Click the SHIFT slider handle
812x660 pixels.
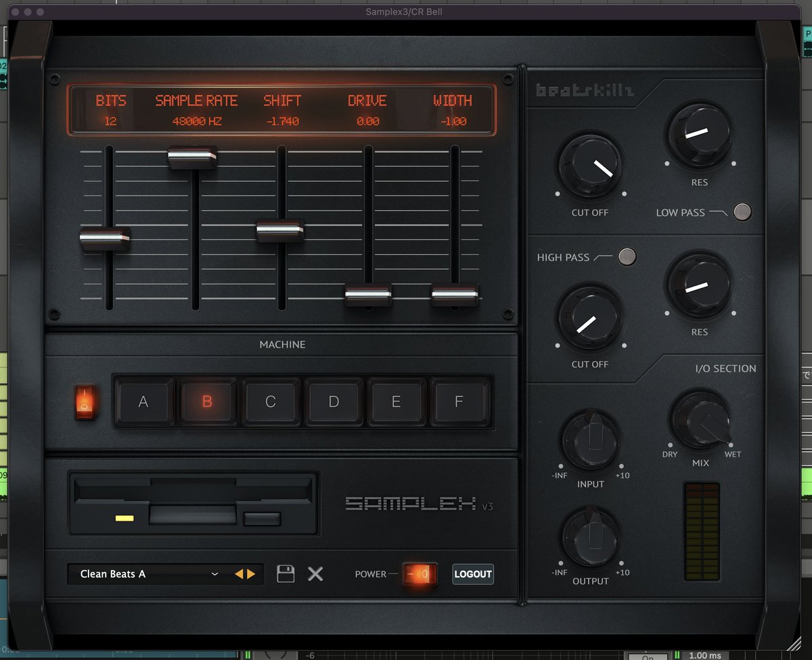tap(280, 231)
